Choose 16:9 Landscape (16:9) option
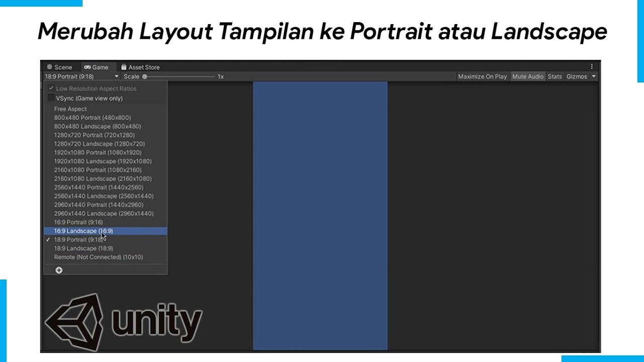The image size is (644, 362). coord(105,231)
